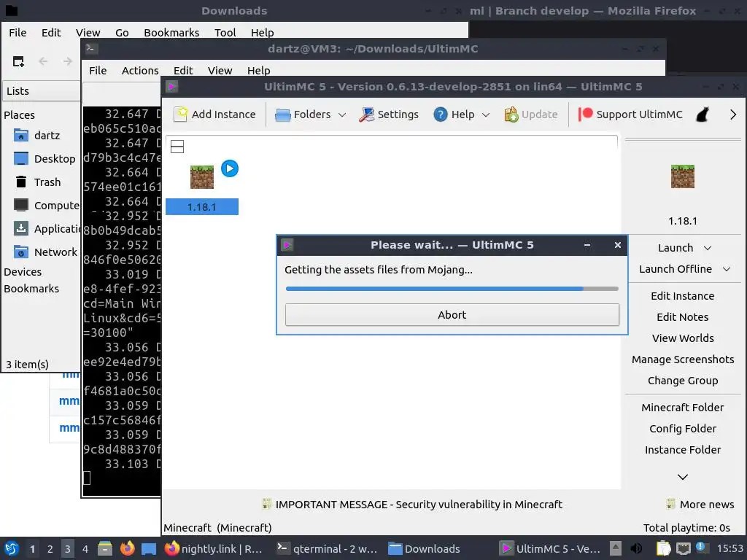Viewport: 747px width, 560px height.
Task: Expand the Launch dropdown arrow
Action: tap(708, 248)
